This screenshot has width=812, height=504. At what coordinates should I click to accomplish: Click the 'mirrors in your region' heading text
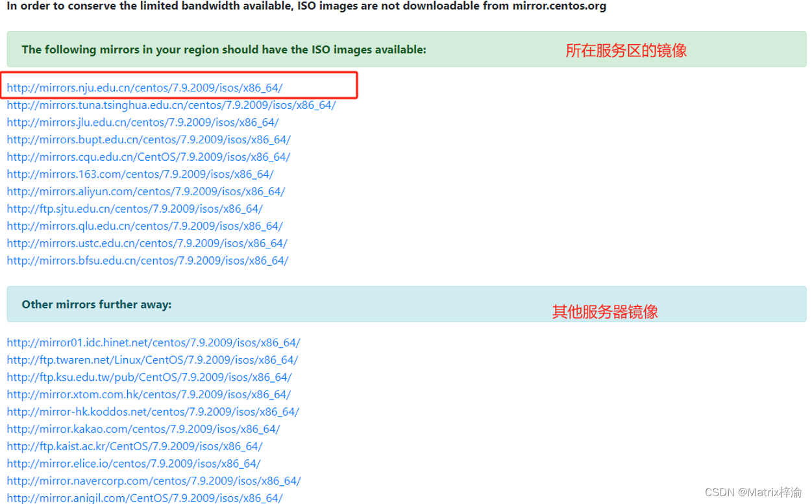coord(224,49)
